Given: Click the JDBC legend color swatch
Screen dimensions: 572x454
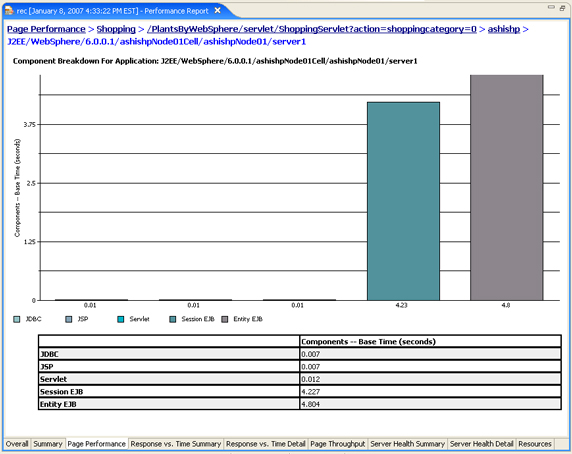Looking at the screenshot, I should [16, 319].
